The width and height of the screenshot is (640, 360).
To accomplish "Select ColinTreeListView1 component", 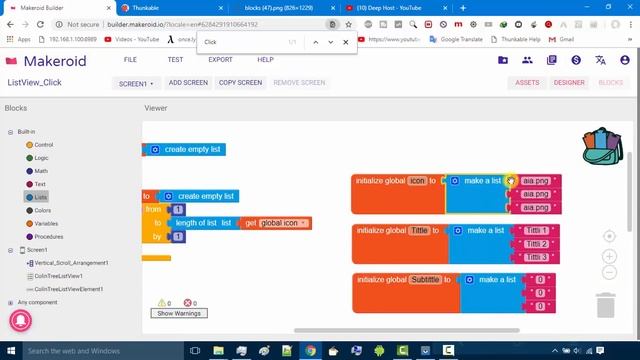I will pyautogui.click(x=55, y=276).
